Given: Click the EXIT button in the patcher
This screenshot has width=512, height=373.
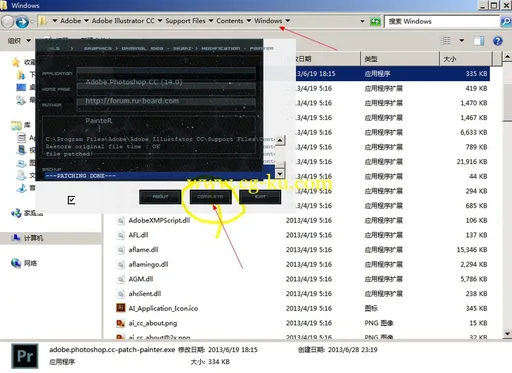Looking at the screenshot, I should 260,197.
